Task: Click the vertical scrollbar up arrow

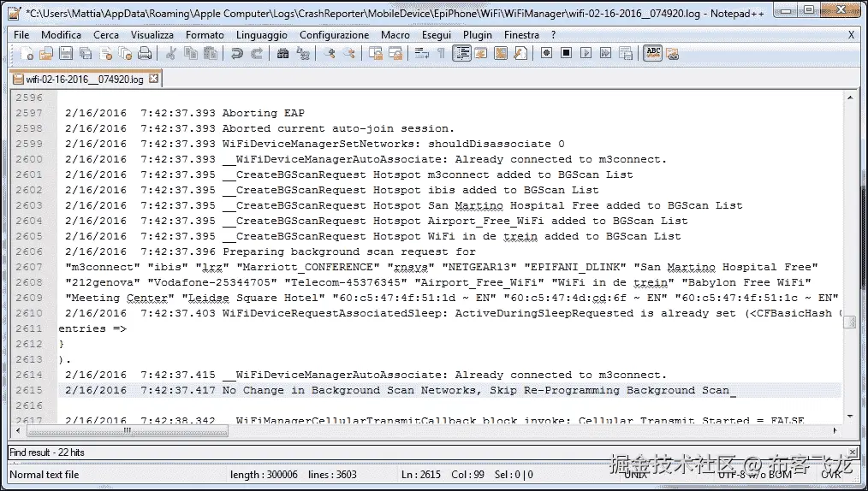Action: tap(850, 98)
